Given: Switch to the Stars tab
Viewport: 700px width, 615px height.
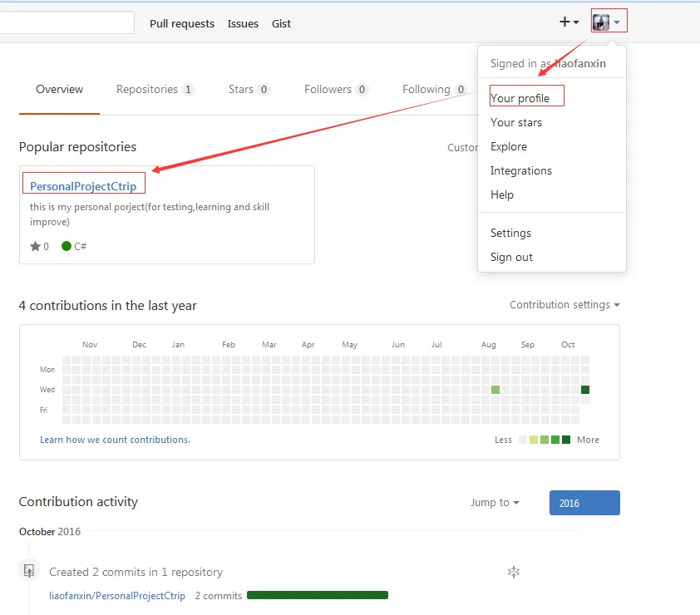Looking at the screenshot, I should click(249, 89).
